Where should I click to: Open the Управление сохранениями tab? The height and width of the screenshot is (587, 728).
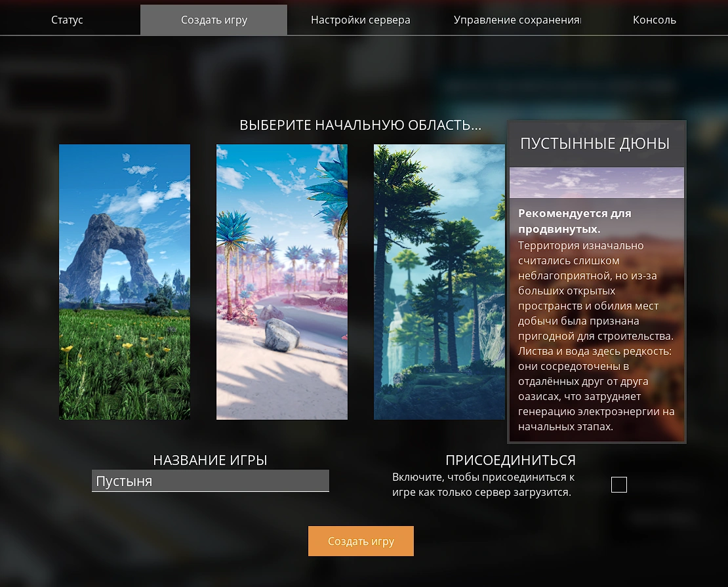pyautogui.click(x=517, y=20)
